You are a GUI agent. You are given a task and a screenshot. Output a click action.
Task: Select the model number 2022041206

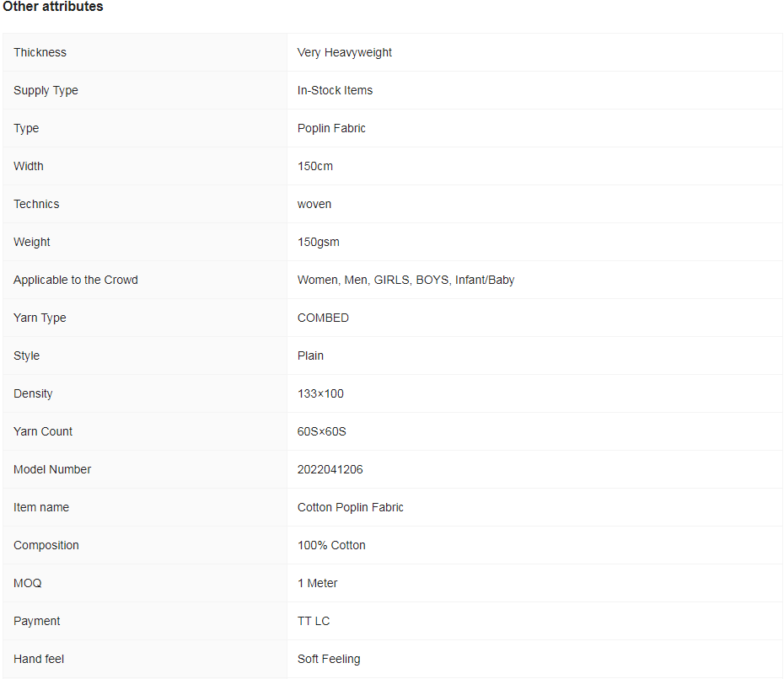[330, 469]
